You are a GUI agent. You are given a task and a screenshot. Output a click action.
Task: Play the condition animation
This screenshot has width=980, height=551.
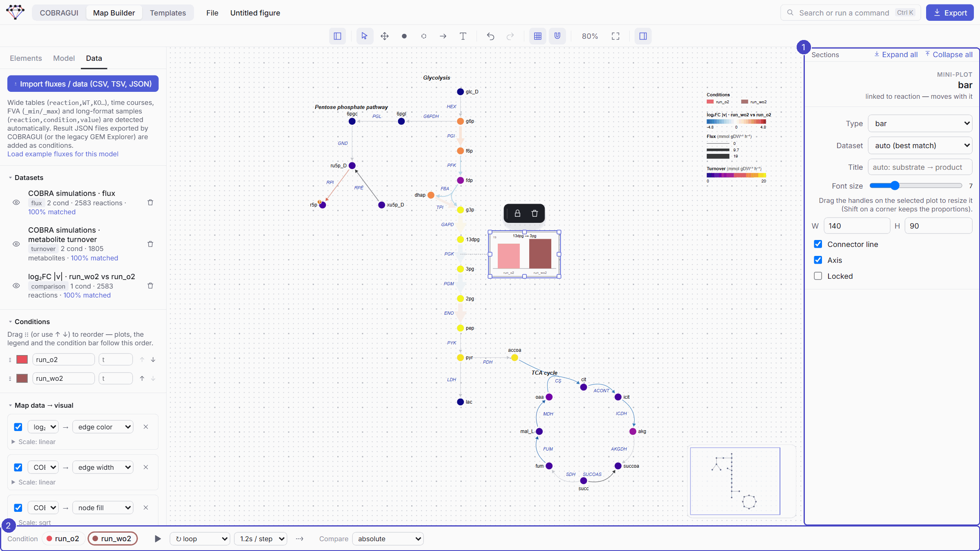tap(158, 539)
